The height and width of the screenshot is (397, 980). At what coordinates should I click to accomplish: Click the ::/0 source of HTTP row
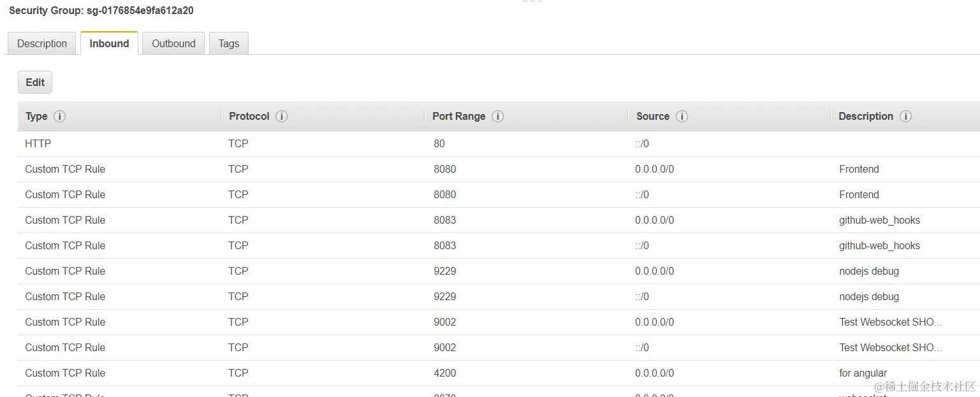coord(642,143)
